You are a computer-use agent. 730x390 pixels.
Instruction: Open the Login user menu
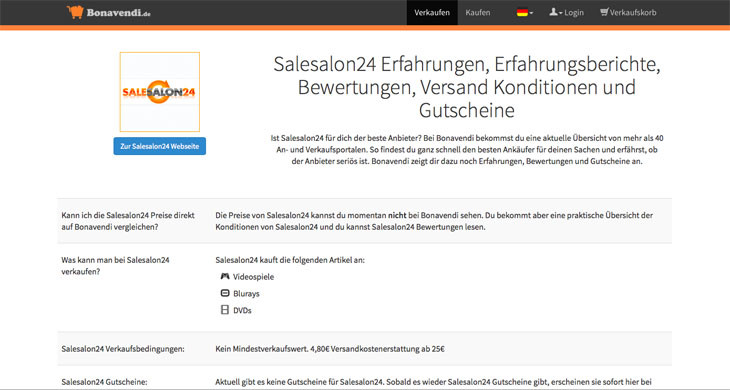coord(566,13)
